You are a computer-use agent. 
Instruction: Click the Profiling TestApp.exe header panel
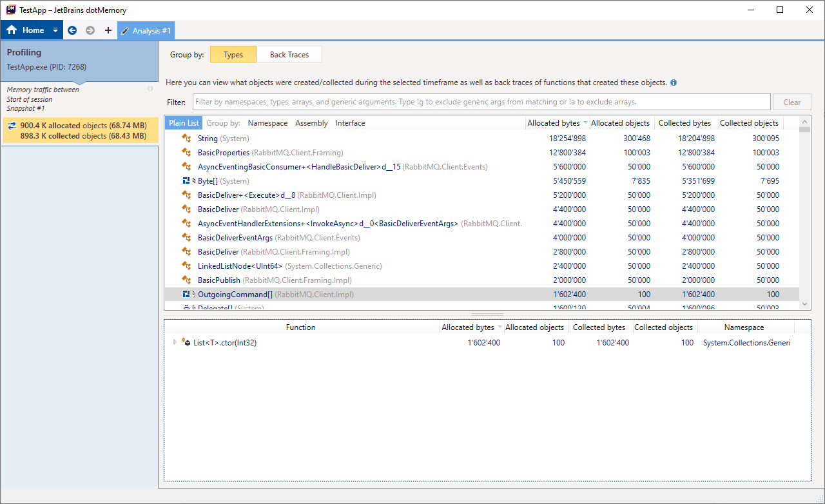79,63
